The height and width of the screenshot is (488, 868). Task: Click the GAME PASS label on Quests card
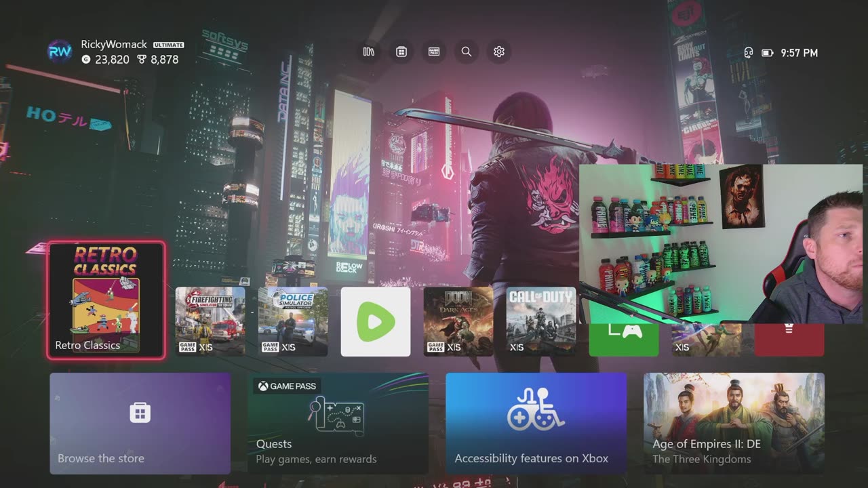pyautogui.click(x=287, y=386)
